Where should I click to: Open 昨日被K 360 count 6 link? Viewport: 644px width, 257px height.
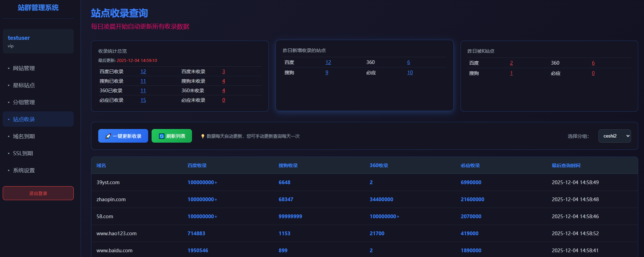tap(593, 63)
